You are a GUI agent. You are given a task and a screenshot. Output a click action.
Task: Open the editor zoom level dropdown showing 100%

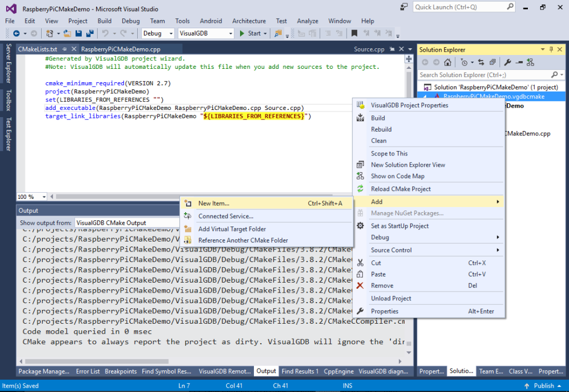coord(32,197)
